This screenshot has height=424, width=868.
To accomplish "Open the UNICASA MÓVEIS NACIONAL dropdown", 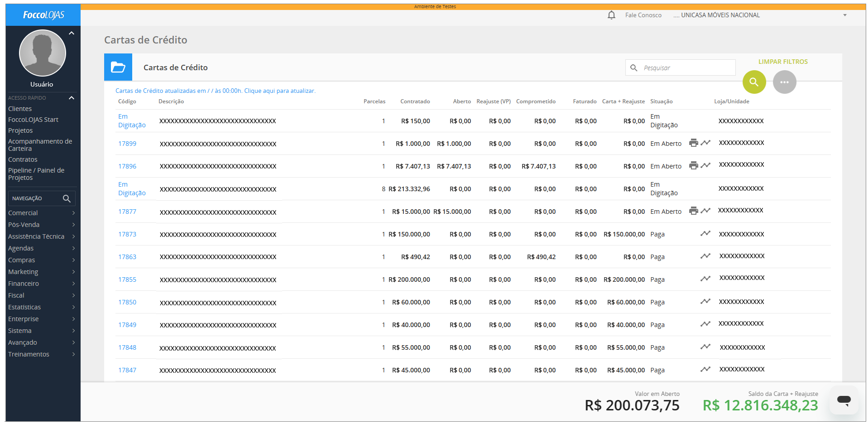I will pos(844,15).
